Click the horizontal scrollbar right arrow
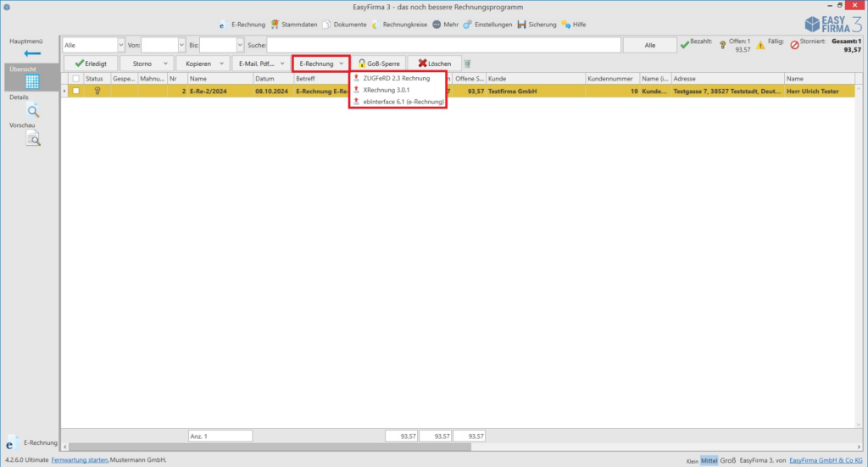This screenshot has width=868, height=467. (859, 447)
